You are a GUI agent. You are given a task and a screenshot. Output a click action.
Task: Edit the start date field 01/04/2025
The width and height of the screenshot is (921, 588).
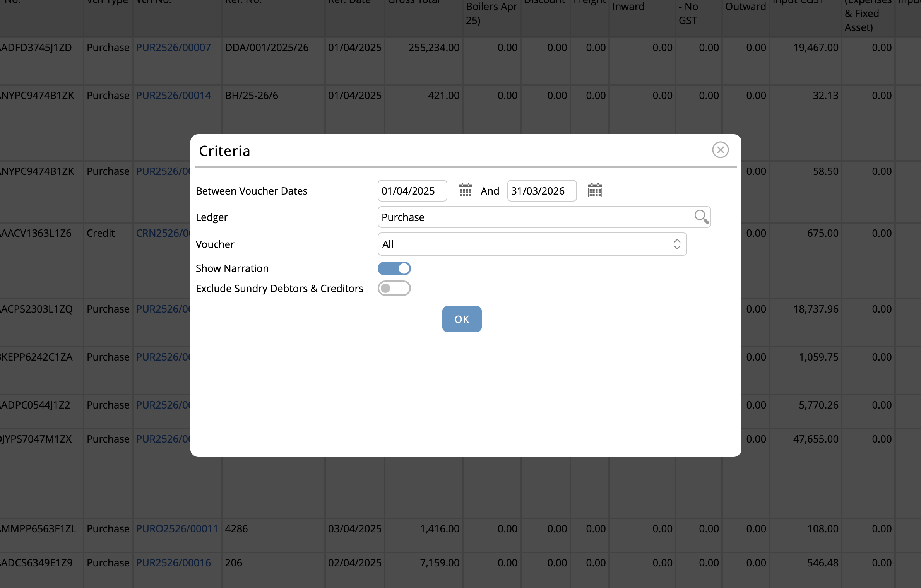(412, 191)
